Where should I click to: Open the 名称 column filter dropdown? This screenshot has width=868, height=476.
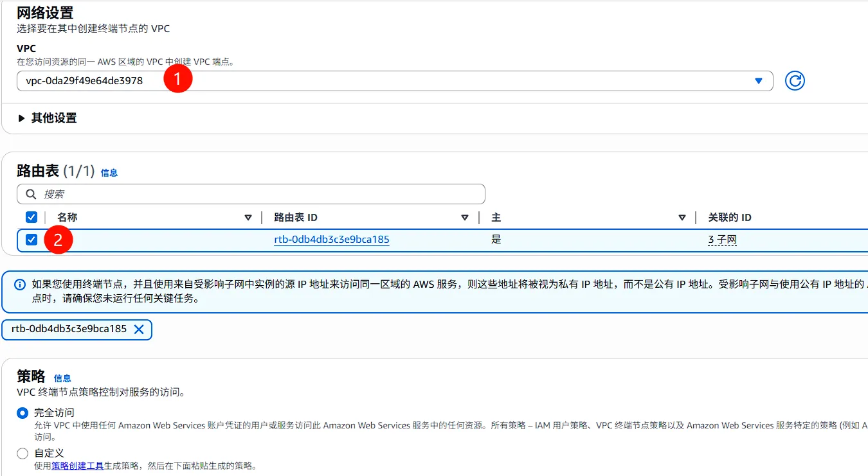(x=248, y=217)
